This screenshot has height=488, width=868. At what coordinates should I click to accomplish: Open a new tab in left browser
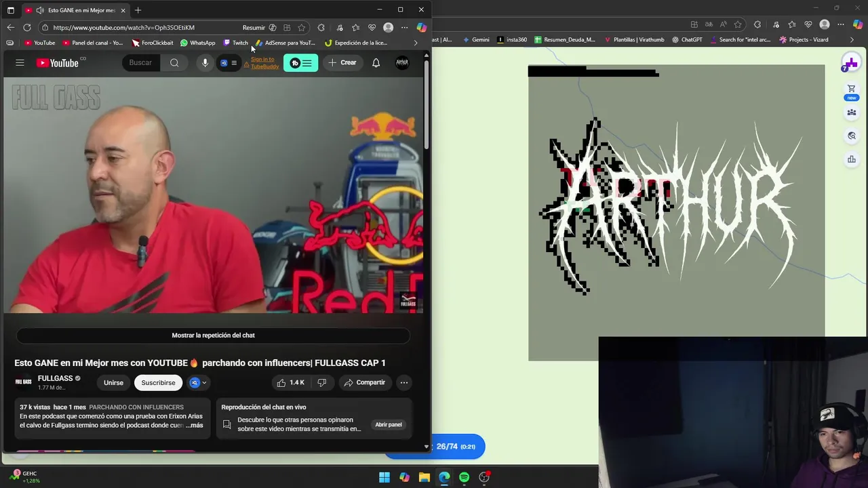pyautogui.click(x=138, y=10)
